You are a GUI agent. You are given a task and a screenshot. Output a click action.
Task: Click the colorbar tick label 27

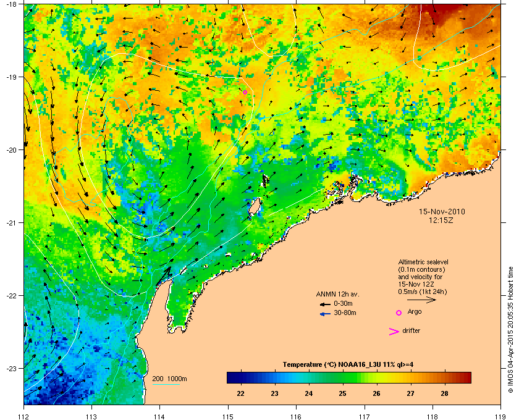410,393
